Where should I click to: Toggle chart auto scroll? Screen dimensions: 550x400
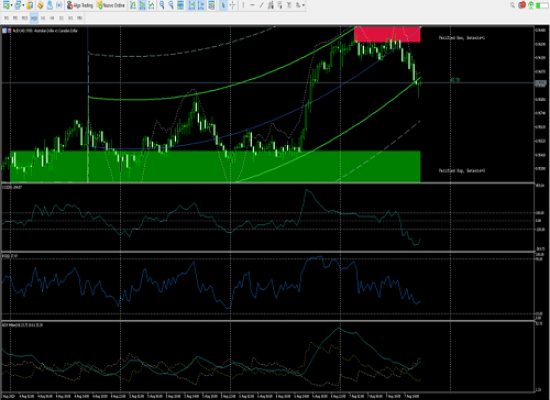[x=192, y=5]
